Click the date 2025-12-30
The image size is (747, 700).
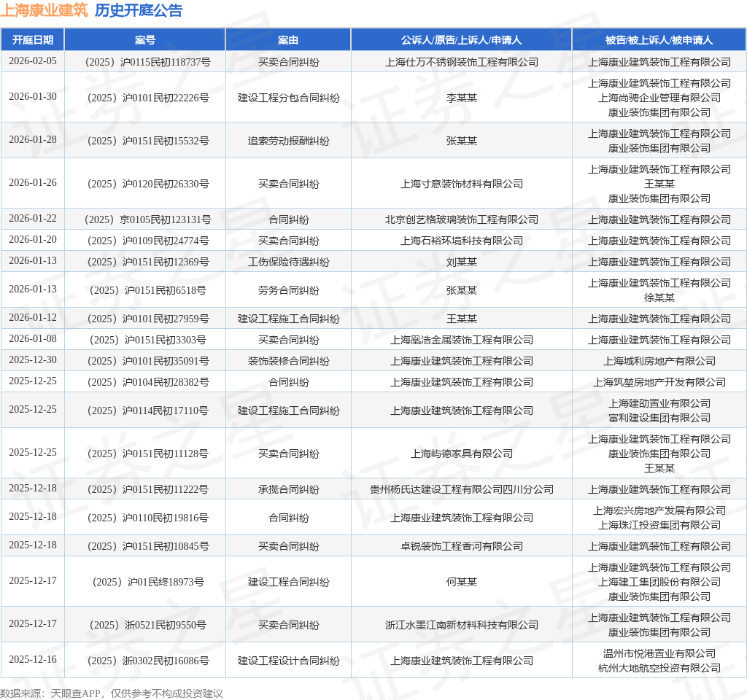pyautogui.click(x=32, y=360)
